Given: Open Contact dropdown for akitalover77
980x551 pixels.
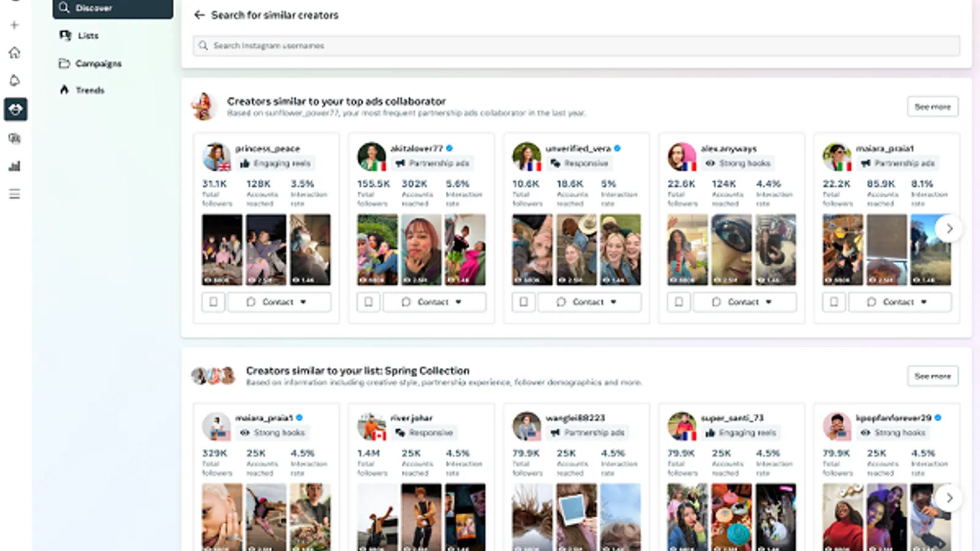Looking at the screenshot, I should coord(434,302).
